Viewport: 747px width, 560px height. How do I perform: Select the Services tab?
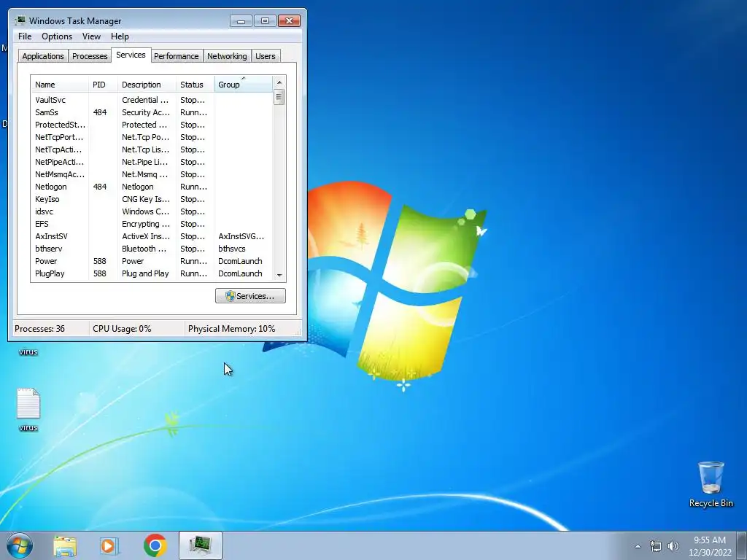pos(131,55)
